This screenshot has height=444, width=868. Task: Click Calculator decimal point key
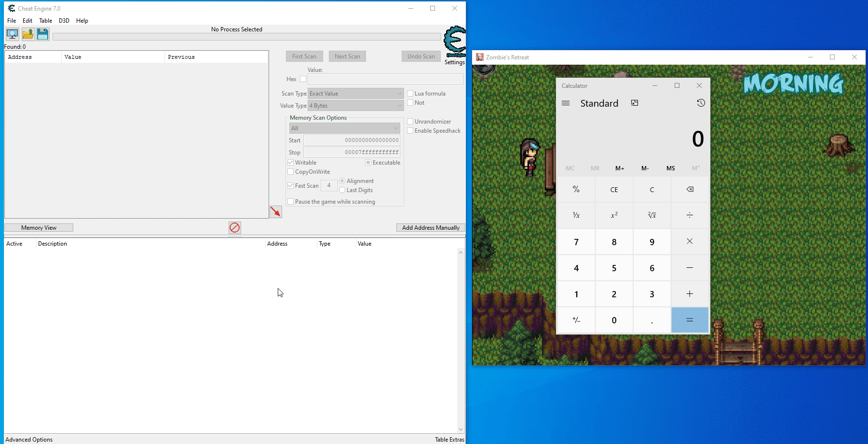click(652, 320)
